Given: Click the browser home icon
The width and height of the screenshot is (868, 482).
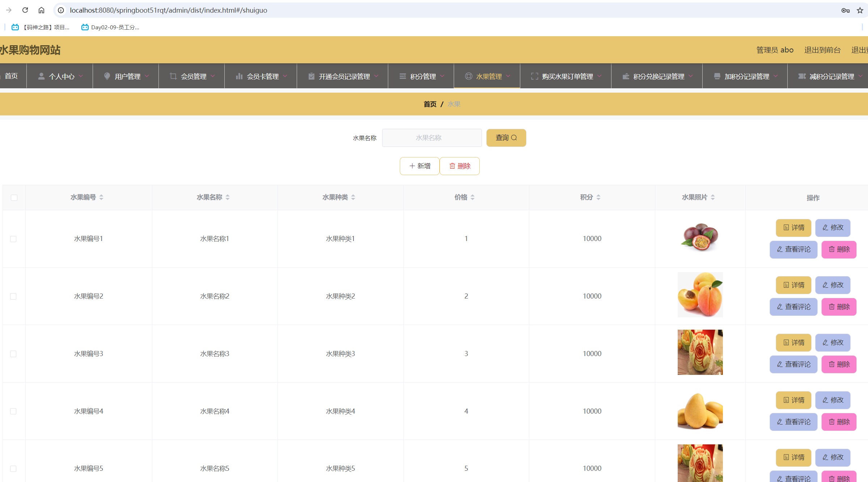Looking at the screenshot, I should (x=41, y=10).
